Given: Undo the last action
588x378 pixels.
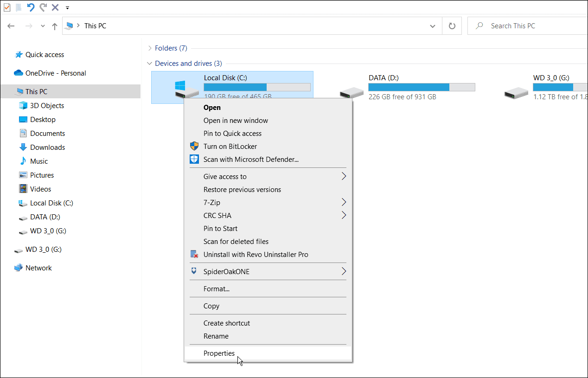Looking at the screenshot, I should pos(31,7).
